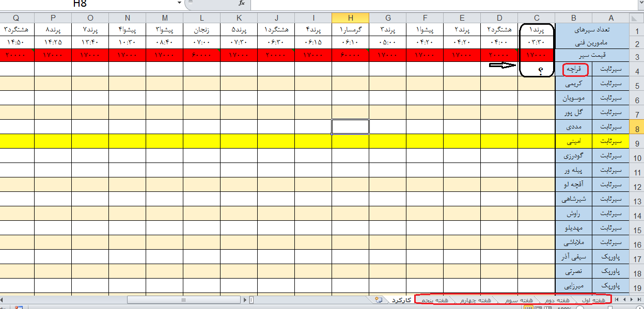Click the Insert Function fx icon
This screenshot has height=309, width=644.
click(x=241, y=3)
